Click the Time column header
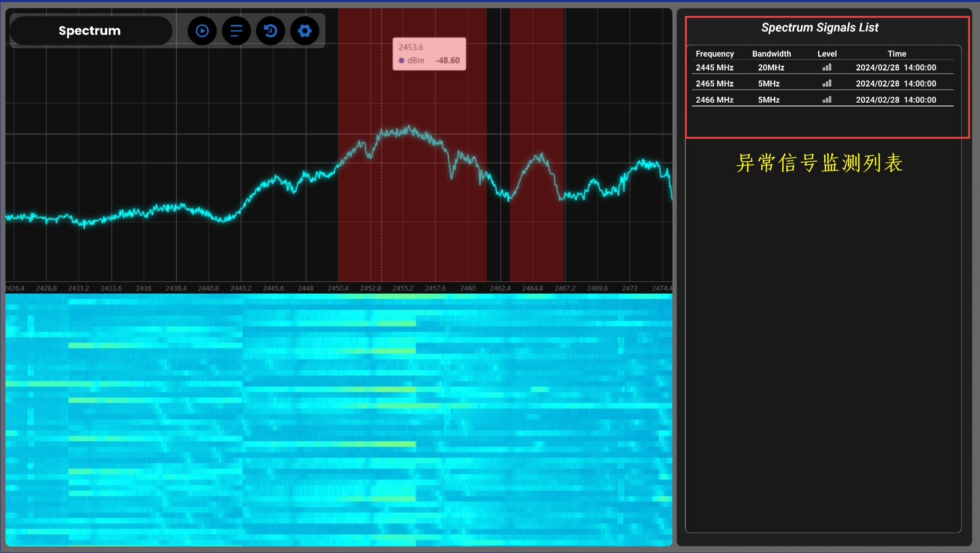Screen dimensions: 980x553 point(896,54)
